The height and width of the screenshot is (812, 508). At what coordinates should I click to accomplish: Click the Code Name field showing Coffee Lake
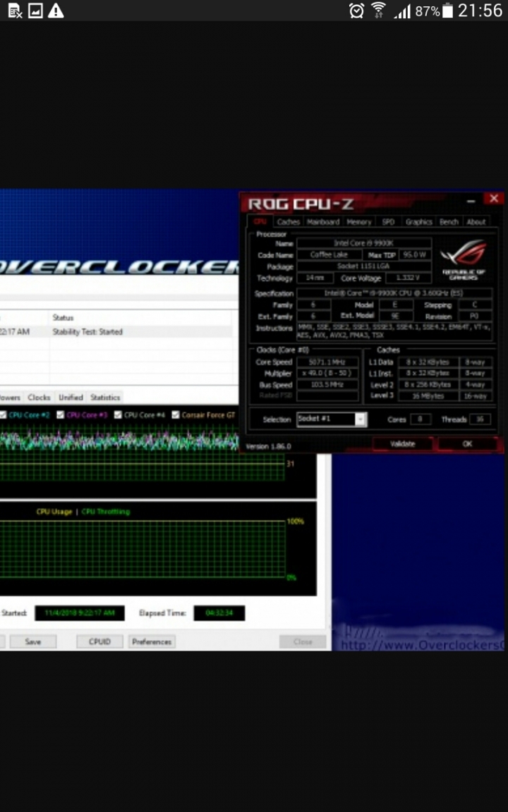(329, 254)
